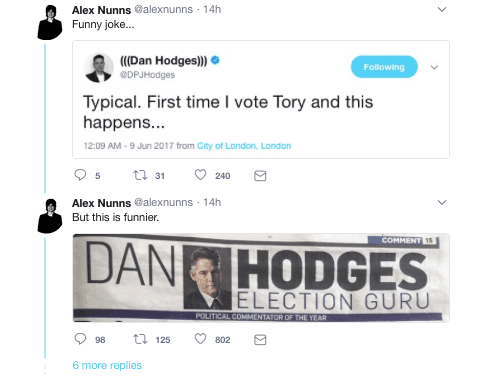Open options chevron on second Alex Nunns tweet
Viewport: 477px width, 384px height.
click(x=442, y=202)
